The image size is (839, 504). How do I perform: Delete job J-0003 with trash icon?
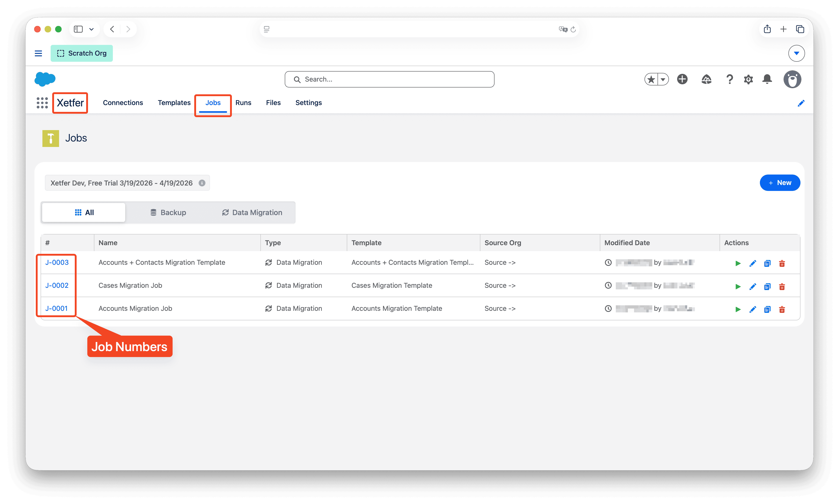(x=782, y=264)
